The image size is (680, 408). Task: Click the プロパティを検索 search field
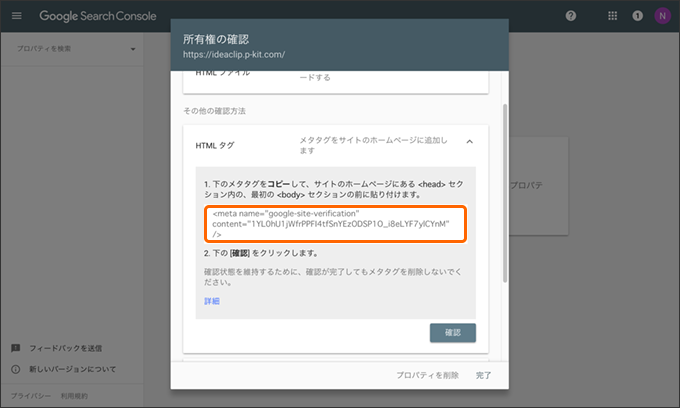pyautogui.click(x=72, y=49)
